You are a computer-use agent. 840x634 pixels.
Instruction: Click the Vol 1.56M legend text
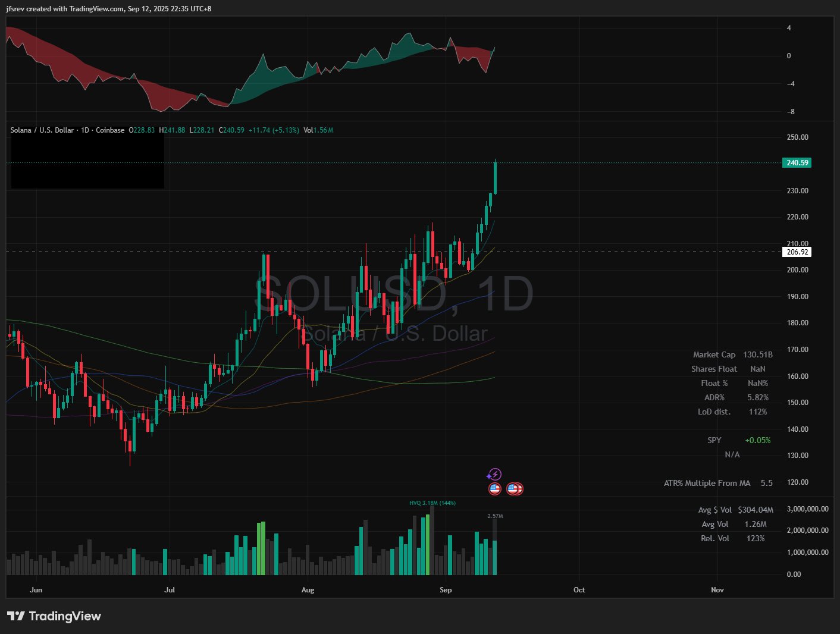tap(318, 130)
